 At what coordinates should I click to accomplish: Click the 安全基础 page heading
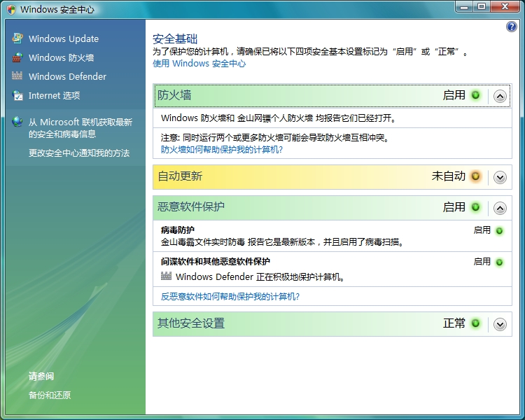[175, 39]
